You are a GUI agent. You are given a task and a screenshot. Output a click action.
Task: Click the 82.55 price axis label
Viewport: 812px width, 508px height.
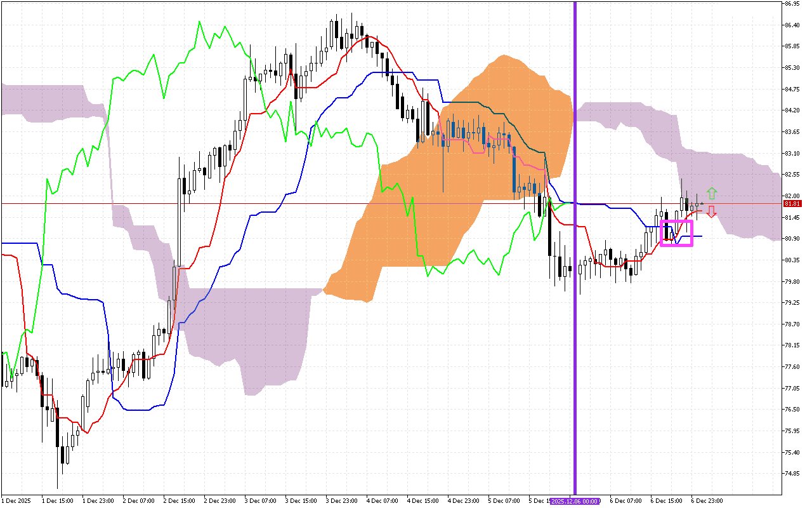(x=791, y=175)
